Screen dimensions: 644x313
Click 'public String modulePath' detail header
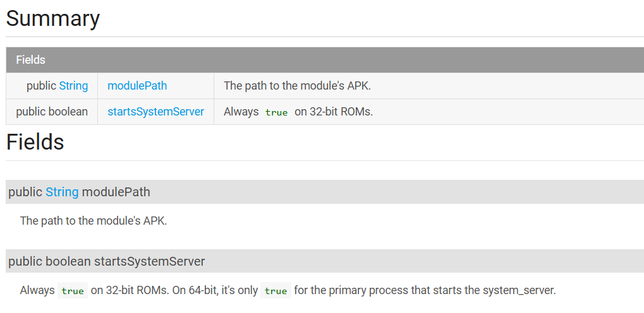325,192
